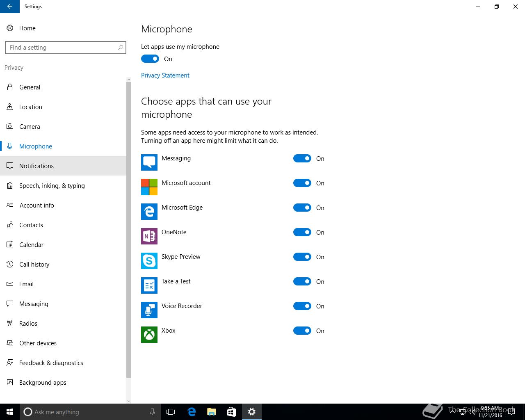
Task: Show hidden system tray icons chevron
Action: tap(452, 412)
